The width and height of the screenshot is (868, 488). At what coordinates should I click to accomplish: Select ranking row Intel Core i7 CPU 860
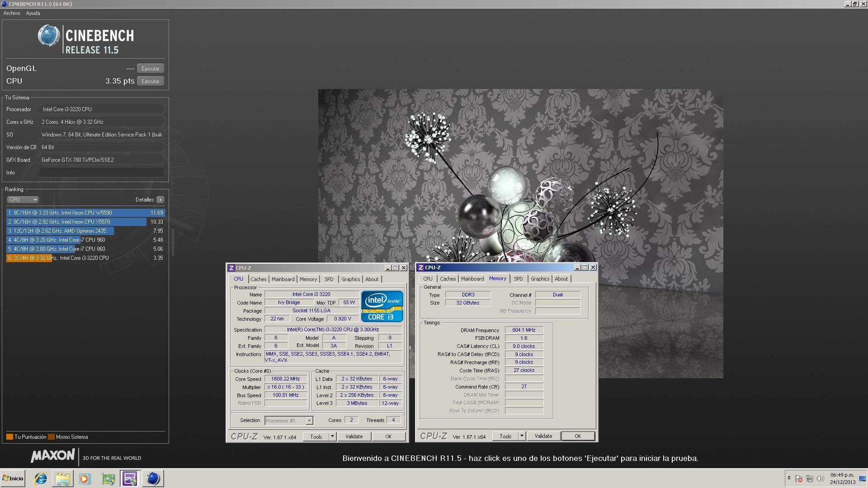85,249
